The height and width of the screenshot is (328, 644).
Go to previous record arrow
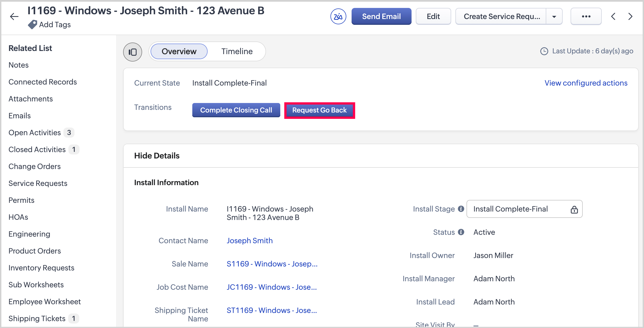coord(613,17)
